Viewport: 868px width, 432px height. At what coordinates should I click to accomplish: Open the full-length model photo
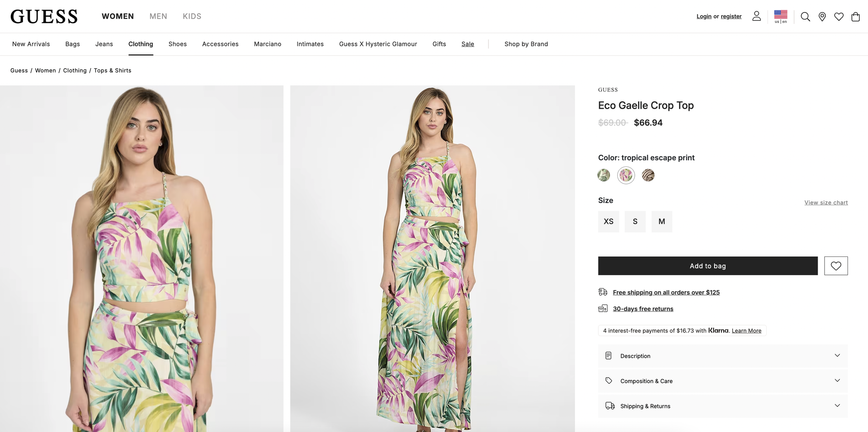(432, 259)
